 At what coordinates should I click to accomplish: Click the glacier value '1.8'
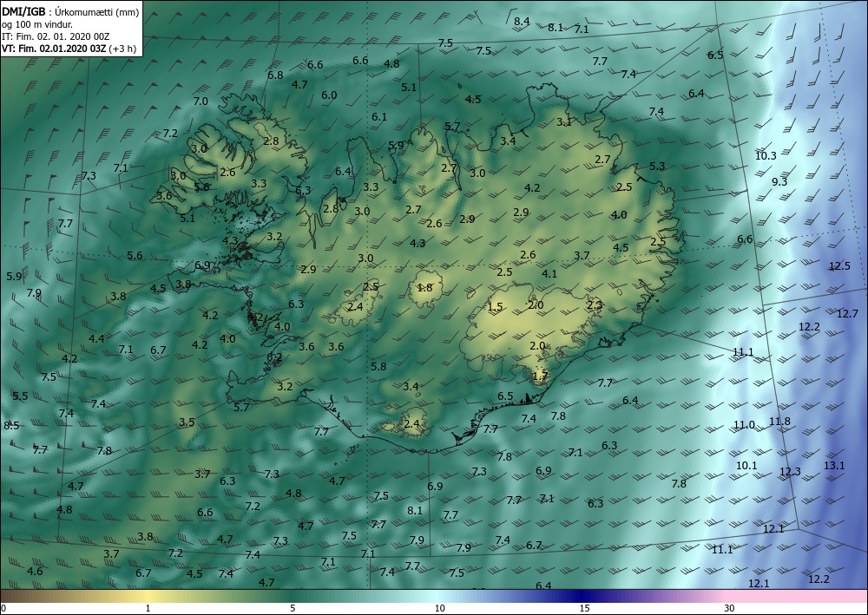(x=424, y=288)
